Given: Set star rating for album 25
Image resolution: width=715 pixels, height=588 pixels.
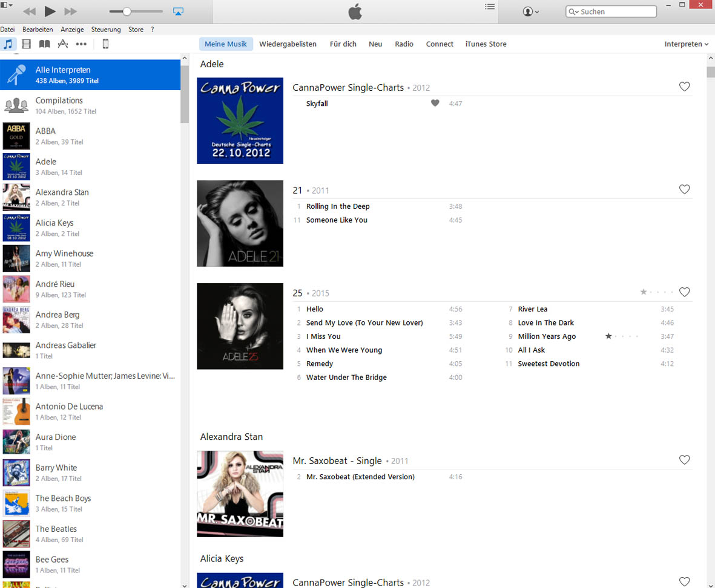Looking at the screenshot, I should [657, 292].
